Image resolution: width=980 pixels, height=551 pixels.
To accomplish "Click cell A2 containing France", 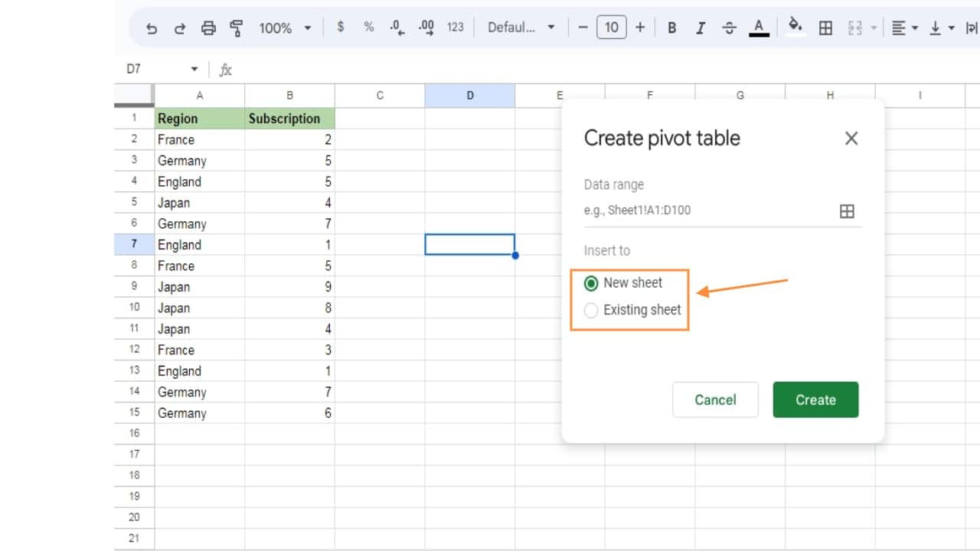I will (200, 139).
